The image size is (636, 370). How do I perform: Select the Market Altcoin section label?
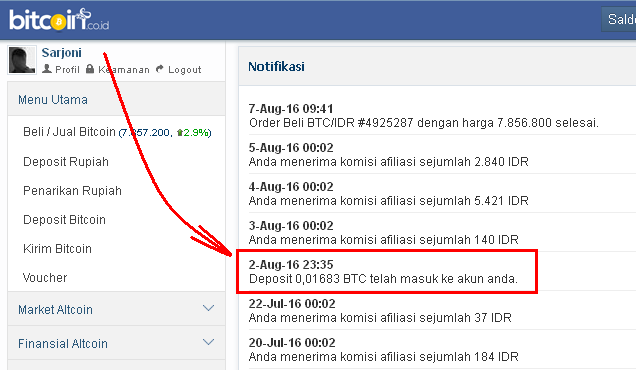[x=55, y=310]
